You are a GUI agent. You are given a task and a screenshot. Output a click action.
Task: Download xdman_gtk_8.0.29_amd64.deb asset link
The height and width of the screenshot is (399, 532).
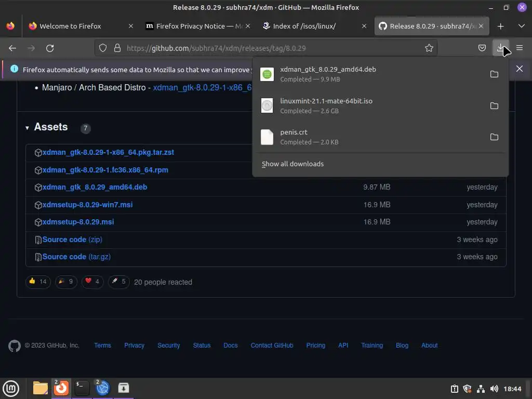(95, 187)
